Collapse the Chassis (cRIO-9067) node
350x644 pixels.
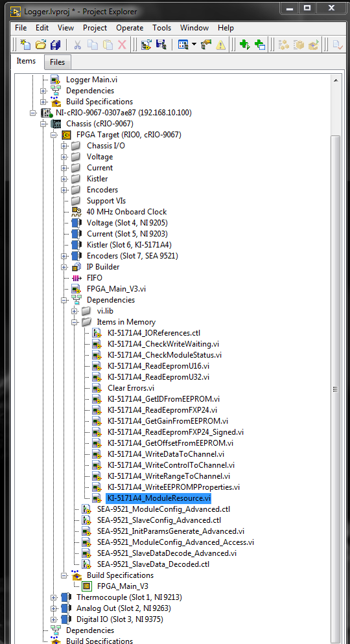click(43, 124)
